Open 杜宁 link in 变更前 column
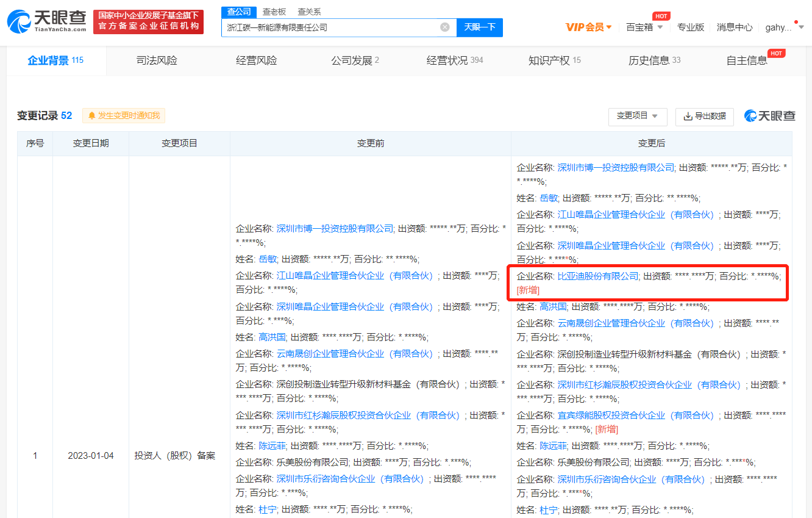This screenshot has height=518, width=812. 268,509
